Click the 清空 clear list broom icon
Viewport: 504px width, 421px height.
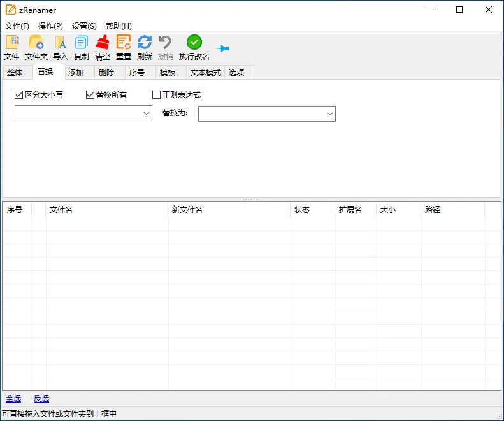[103, 43]
